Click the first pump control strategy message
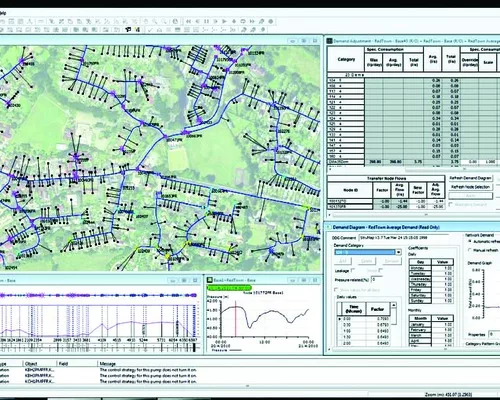Screen dimensions: 500x400 pyautogui.click(x=148, y=370)
